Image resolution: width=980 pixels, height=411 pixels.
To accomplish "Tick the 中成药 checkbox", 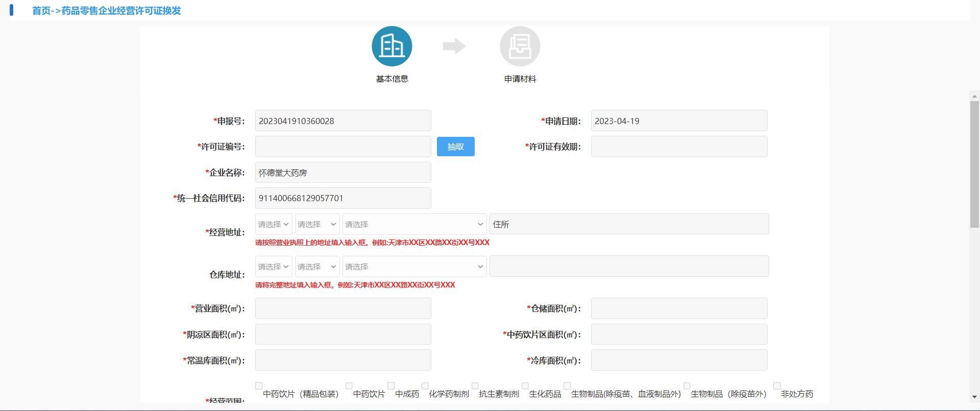I will (x=391, y=386).
